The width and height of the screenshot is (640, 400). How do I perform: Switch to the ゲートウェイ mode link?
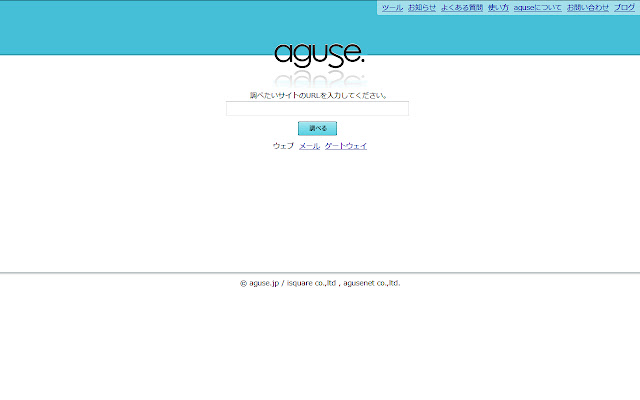(x=346, y=146)
